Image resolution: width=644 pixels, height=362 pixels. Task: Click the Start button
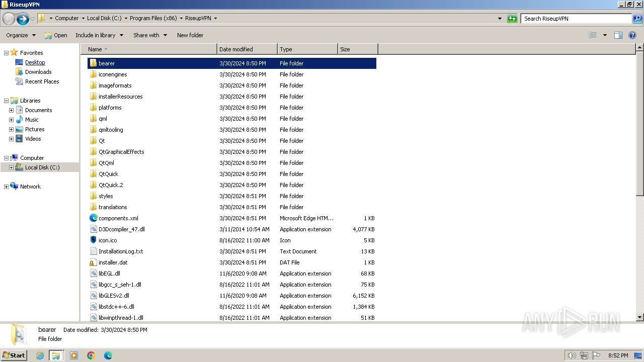(14, 355)
